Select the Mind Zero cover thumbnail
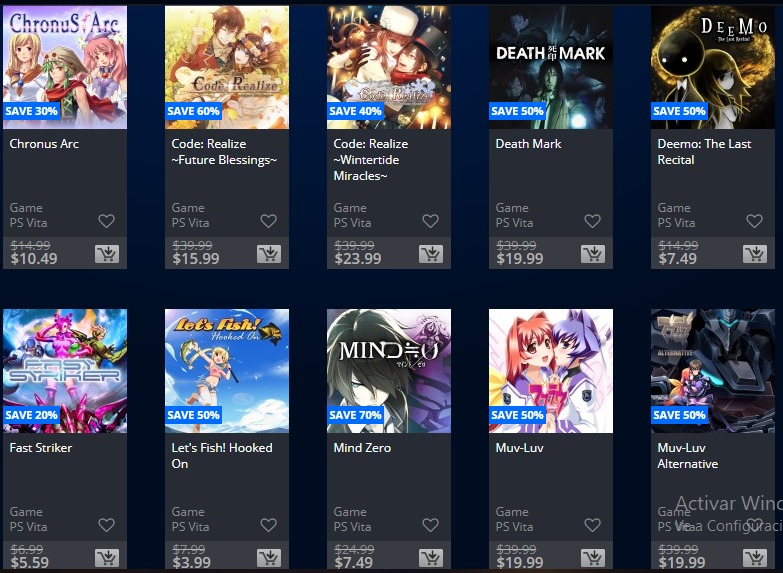The image size is (783, 573). click(x=389, y=371)
